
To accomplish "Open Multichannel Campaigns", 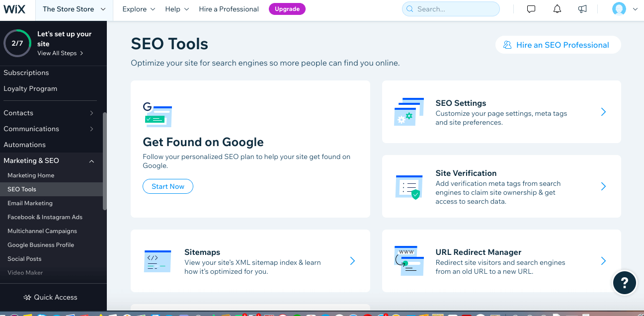I will coord(42,231).
